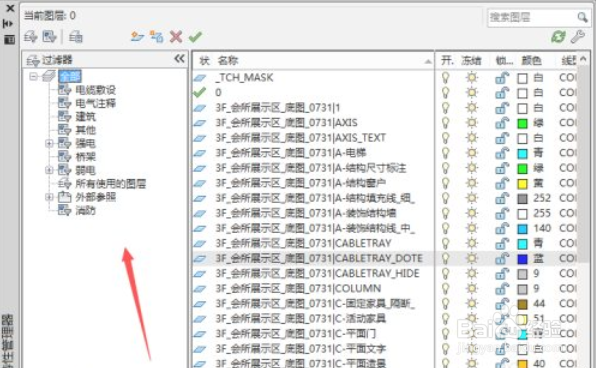Screen dimensions: 596x368
Task: Click the status icon of the _TCH_MASK layer
Action: pos(200,78)
